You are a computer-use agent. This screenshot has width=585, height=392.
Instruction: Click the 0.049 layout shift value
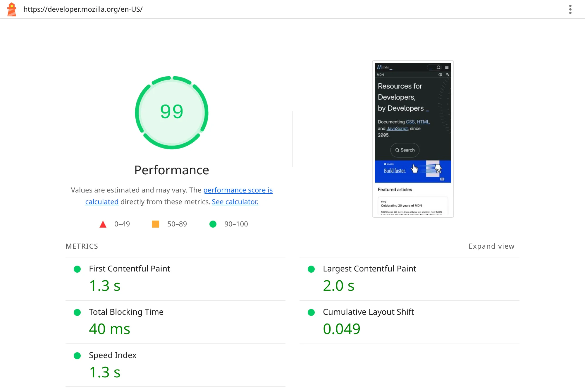(342, 329)
